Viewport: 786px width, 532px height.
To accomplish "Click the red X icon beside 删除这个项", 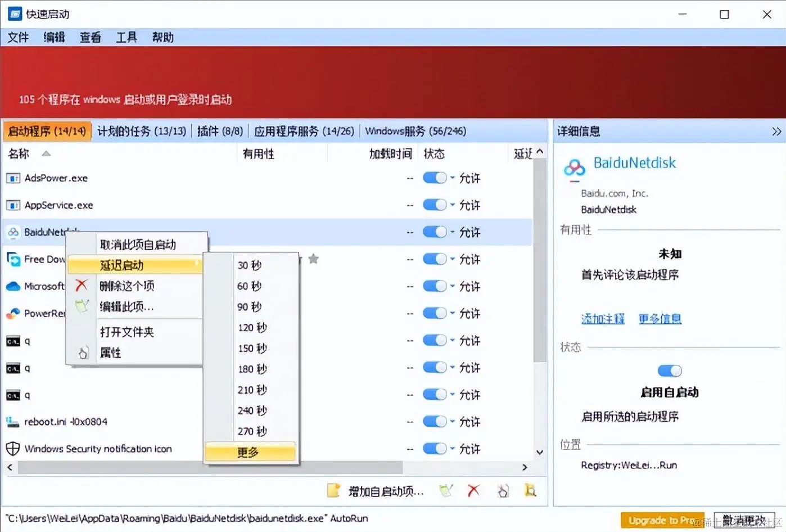I will tap(82, 285).
